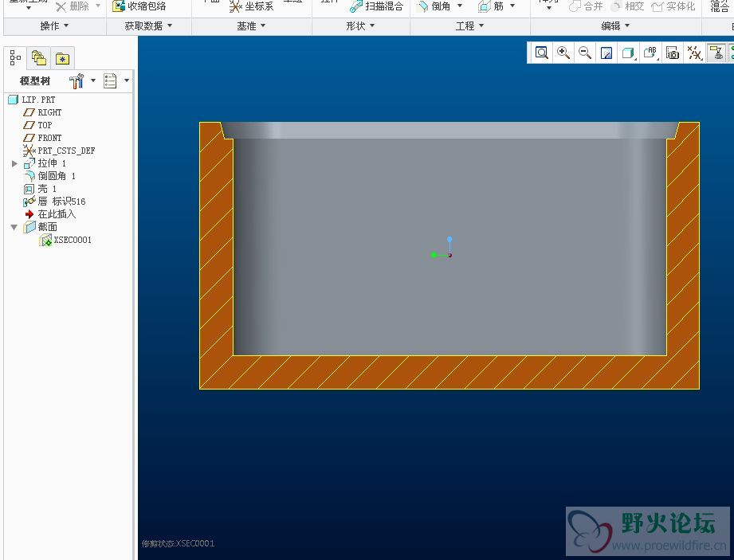The width and height of the screenshot is (734, 560).
Task: Select LIP.PRT root in model tree
Action: (32, 100)
